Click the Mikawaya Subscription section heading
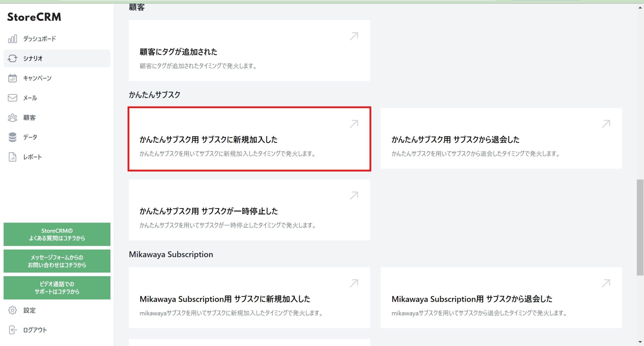Screen dimensions: 644x346 pos(171,254)
